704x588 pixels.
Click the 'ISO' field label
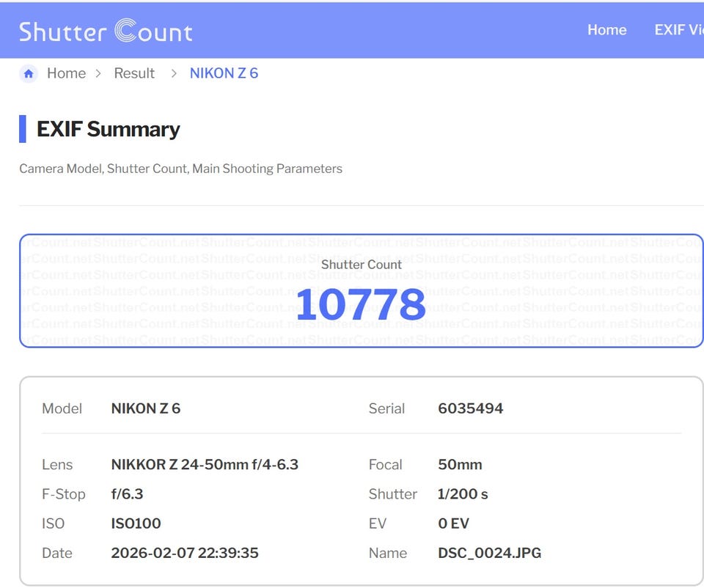tap(53, 523)
